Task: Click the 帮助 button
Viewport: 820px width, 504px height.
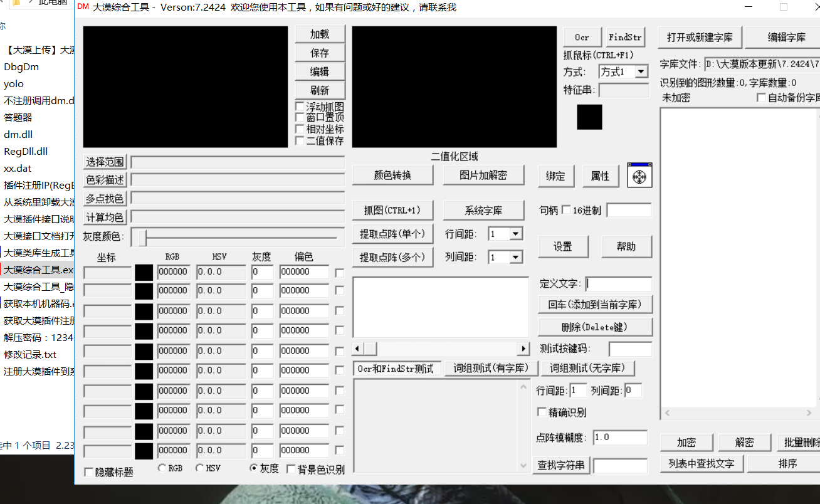Action: click(626, 247)
